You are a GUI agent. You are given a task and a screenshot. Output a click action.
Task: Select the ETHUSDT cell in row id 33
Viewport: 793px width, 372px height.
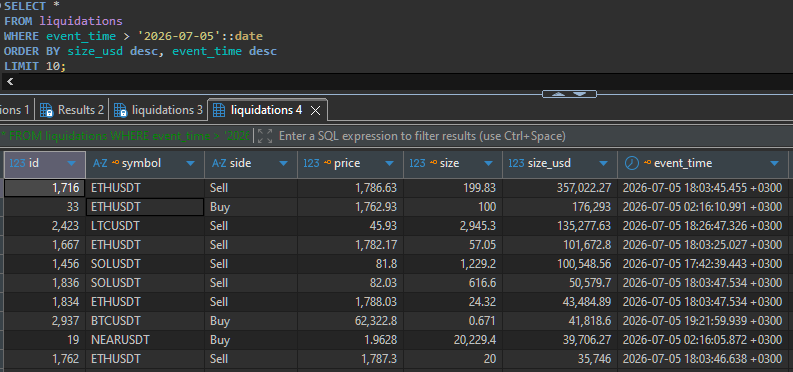145,207
